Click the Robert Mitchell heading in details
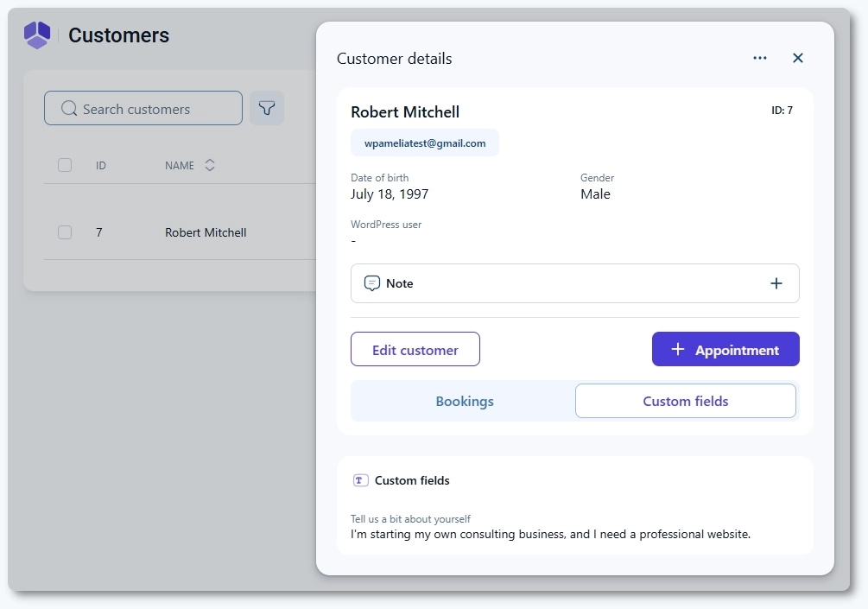Viewport: 868px width, 609px height. point(405,112)
